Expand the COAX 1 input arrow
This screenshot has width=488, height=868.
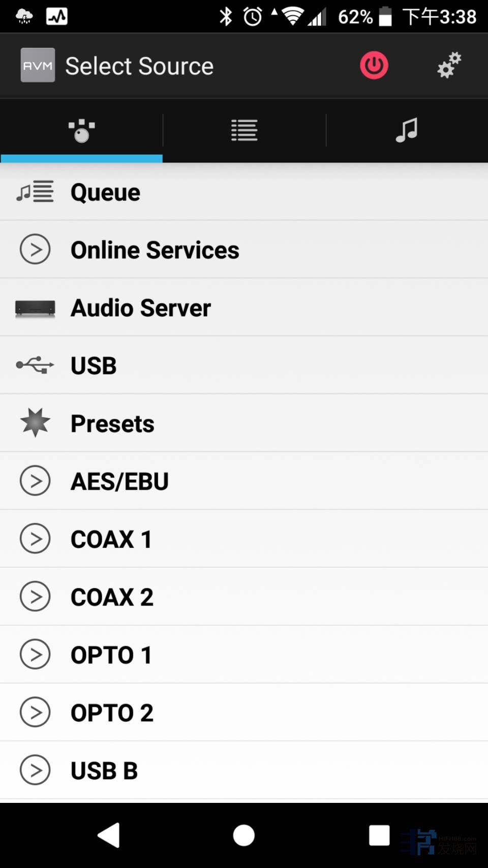pos(35,539)
